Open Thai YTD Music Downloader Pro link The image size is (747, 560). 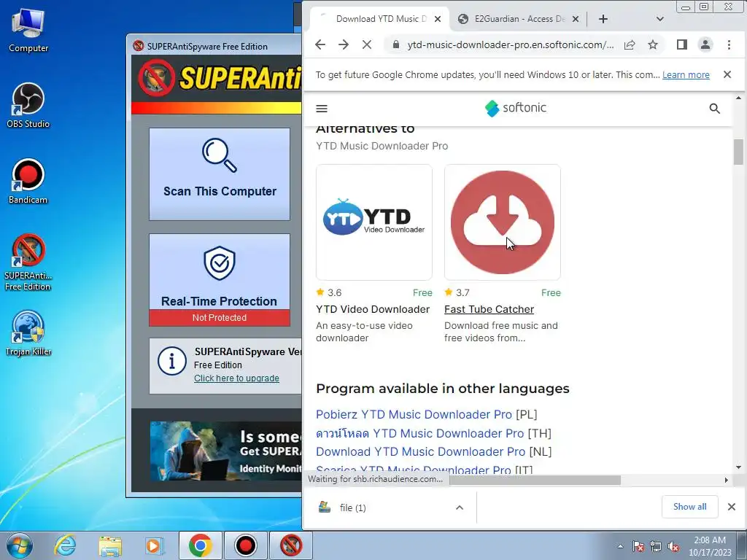419,433
